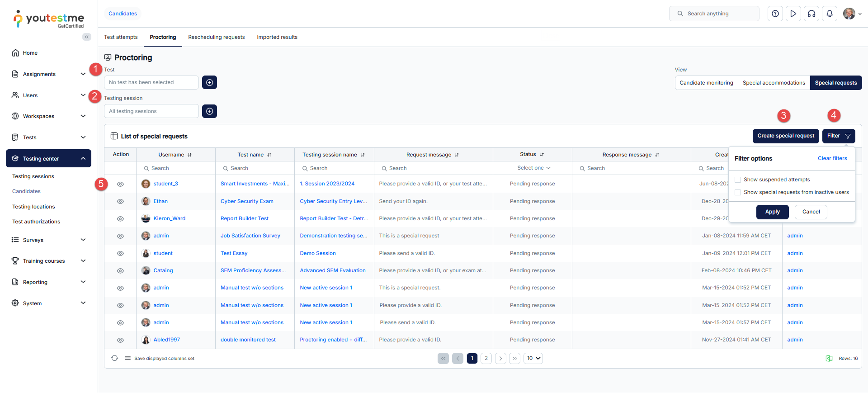Open the notifications bell icon
Viewport: 868px width, 393px height.
point(830,14)
